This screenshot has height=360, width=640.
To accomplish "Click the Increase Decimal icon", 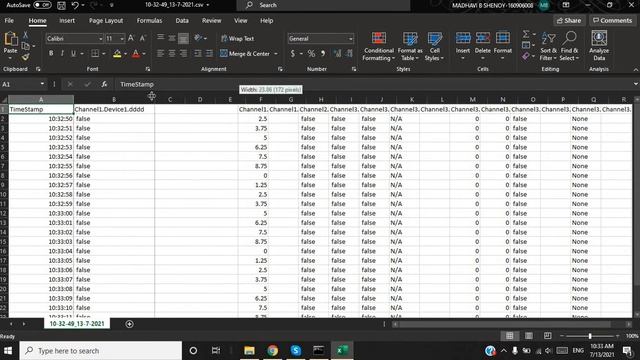I will 338,53.
